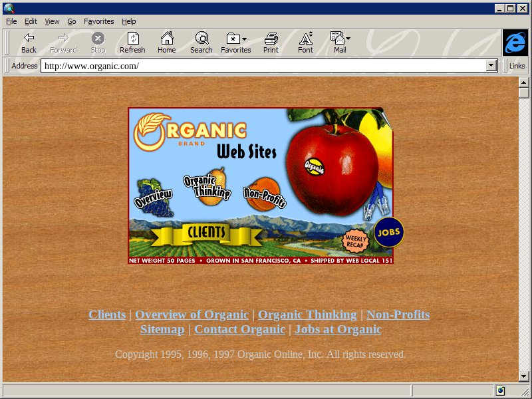Follow the Jobs at Organic link
This screenshot has height=399, width=532.
click(x=338, y=329)
